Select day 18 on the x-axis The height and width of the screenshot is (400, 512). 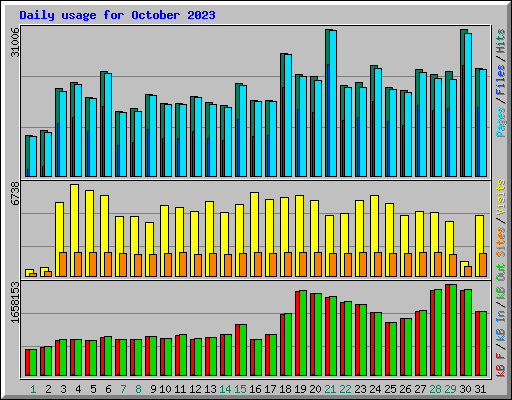coord(285,389)
